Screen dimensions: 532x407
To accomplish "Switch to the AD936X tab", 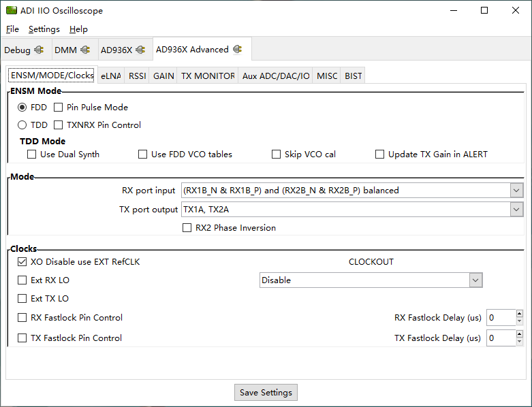I will click(125, 50).
